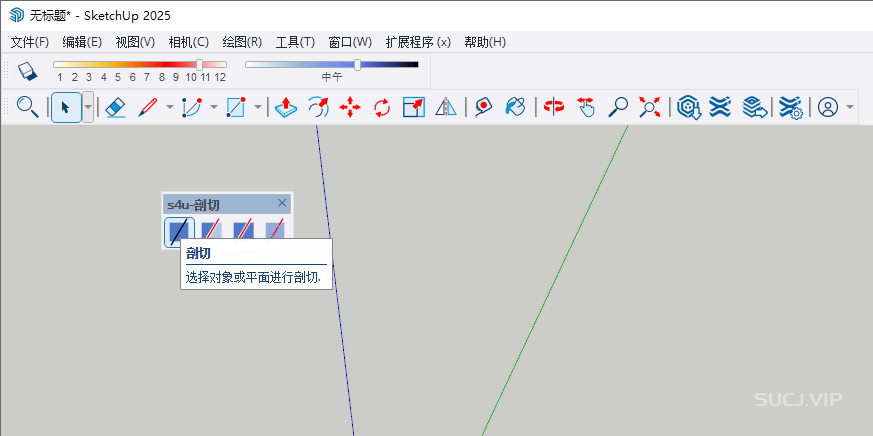Click month number 1 under date slider

(60, 77)
